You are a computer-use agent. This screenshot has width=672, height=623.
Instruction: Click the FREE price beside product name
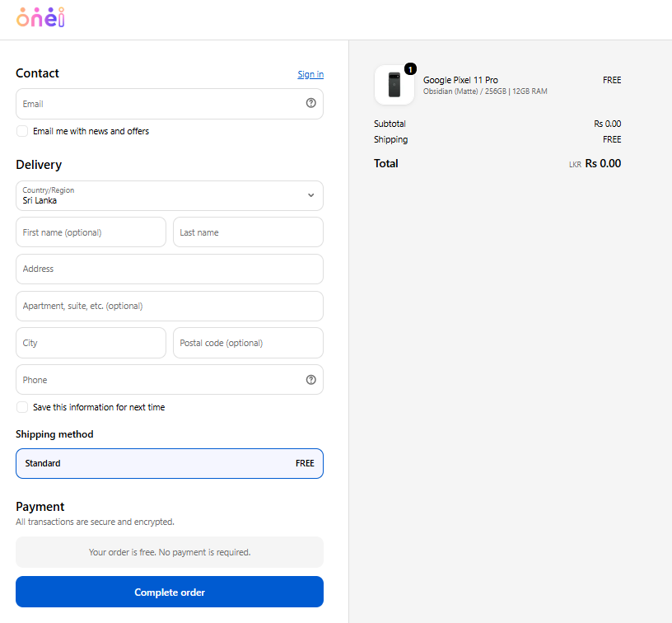[612, 80]
